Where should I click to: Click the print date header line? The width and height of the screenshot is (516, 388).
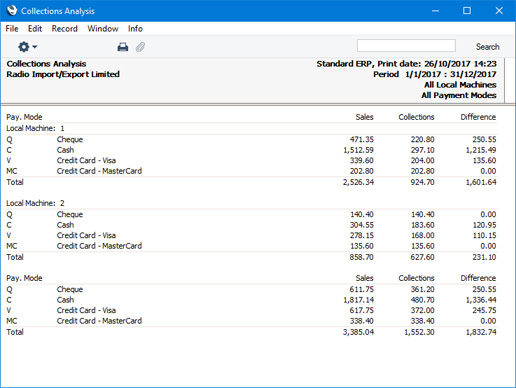tap(406, 64)
